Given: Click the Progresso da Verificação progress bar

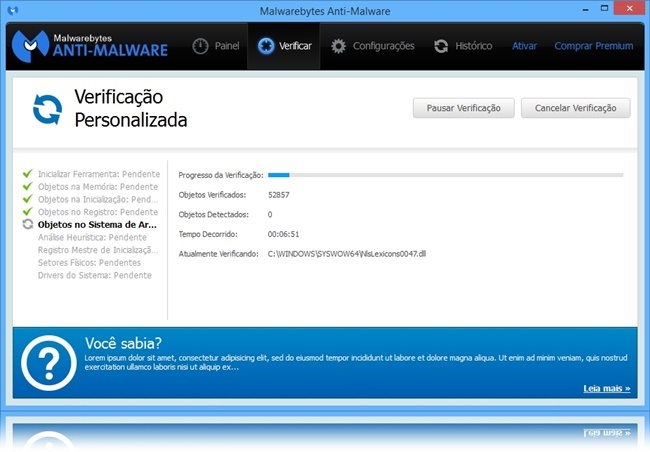Looking at the screenshot, I should pyautogui.click(x=446, y=175).
